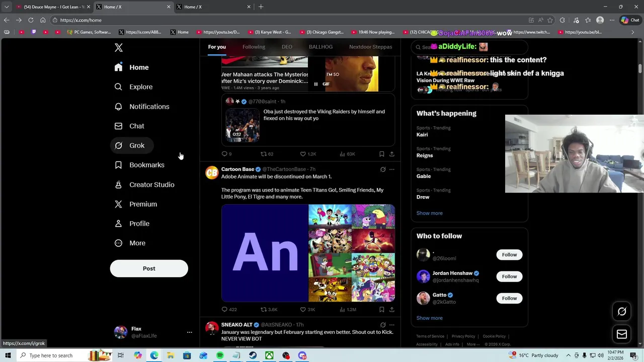Reply to Cartoon Base post with 422 replies
This screenshot has width=644, height=362.
[229, 310]
